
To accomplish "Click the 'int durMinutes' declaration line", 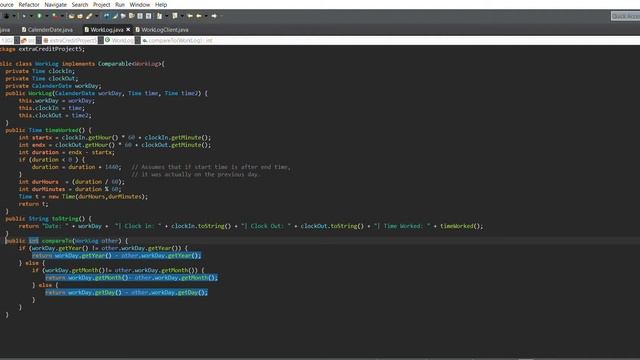I will click(x=70, y=189).
